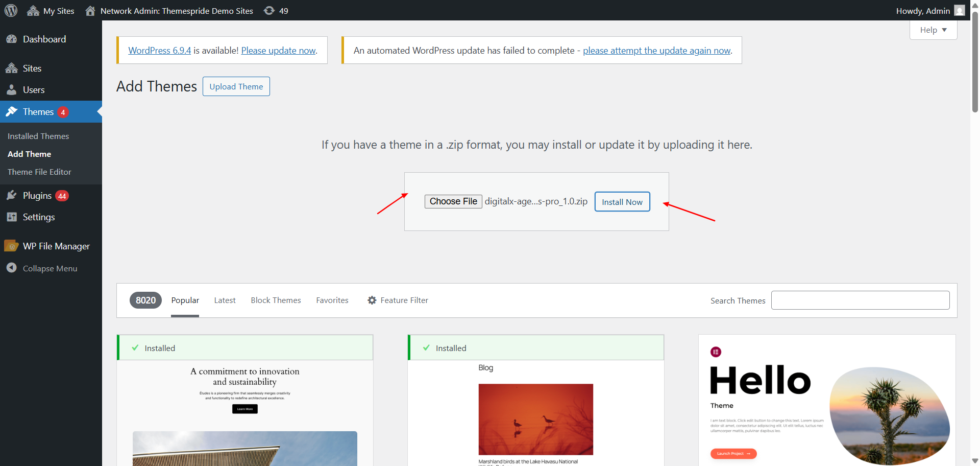The image size is (980, 466).
Task: Open Howdy, Admin account menu
Action: point(930,11)
